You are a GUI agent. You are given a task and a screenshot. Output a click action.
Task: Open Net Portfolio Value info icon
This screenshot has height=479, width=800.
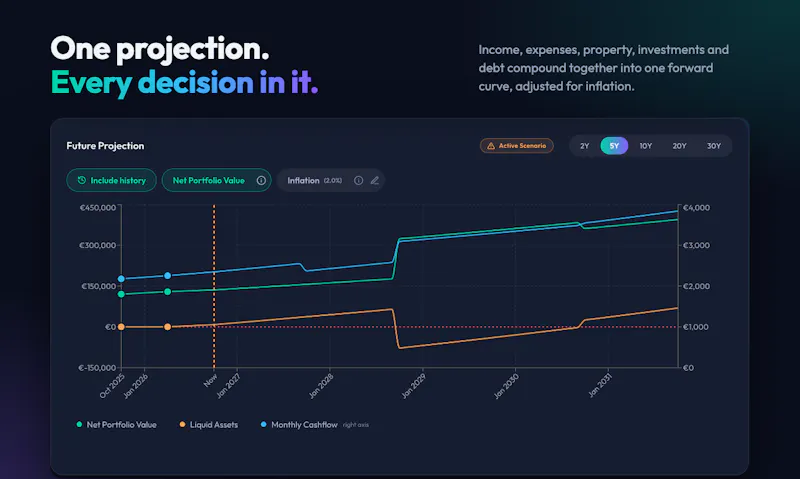261,180
